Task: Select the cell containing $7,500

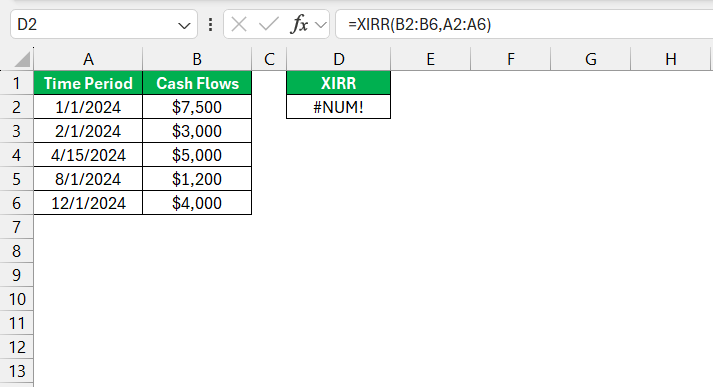Action: tap(197, 107)
